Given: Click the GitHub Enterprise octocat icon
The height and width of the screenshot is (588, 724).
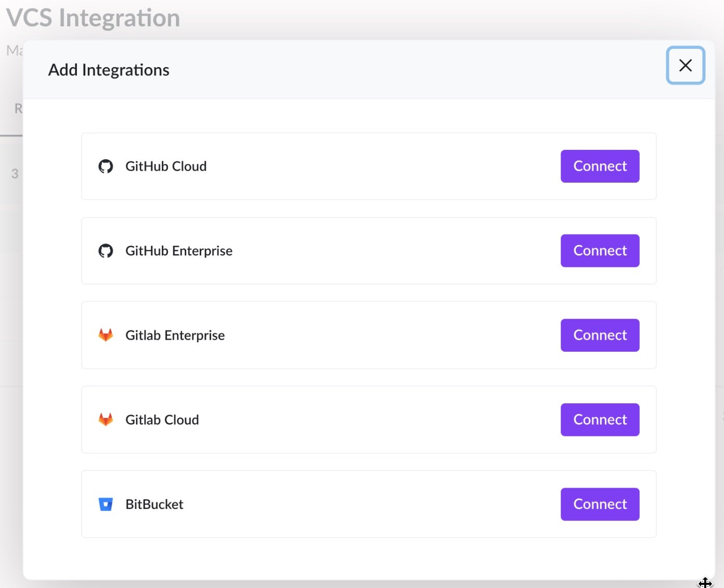Looking at the screenshot, I should [106, 251].
